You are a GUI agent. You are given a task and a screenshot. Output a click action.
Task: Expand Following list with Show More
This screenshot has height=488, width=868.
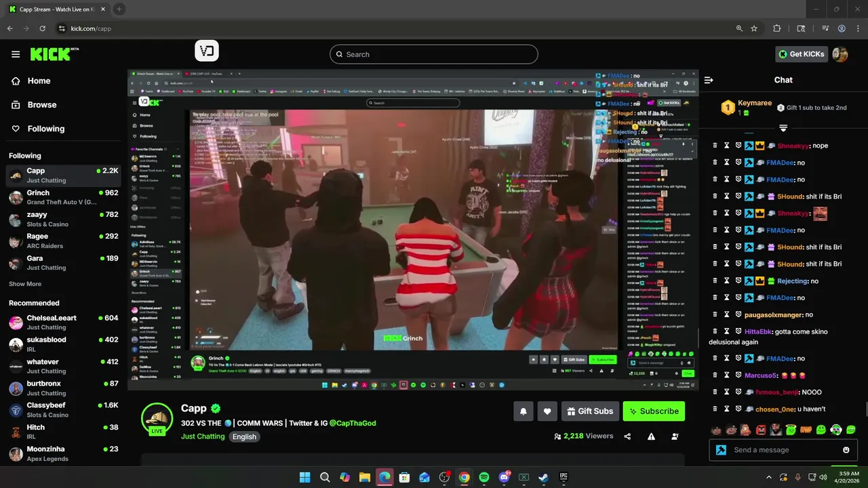[x=25, y=284]
